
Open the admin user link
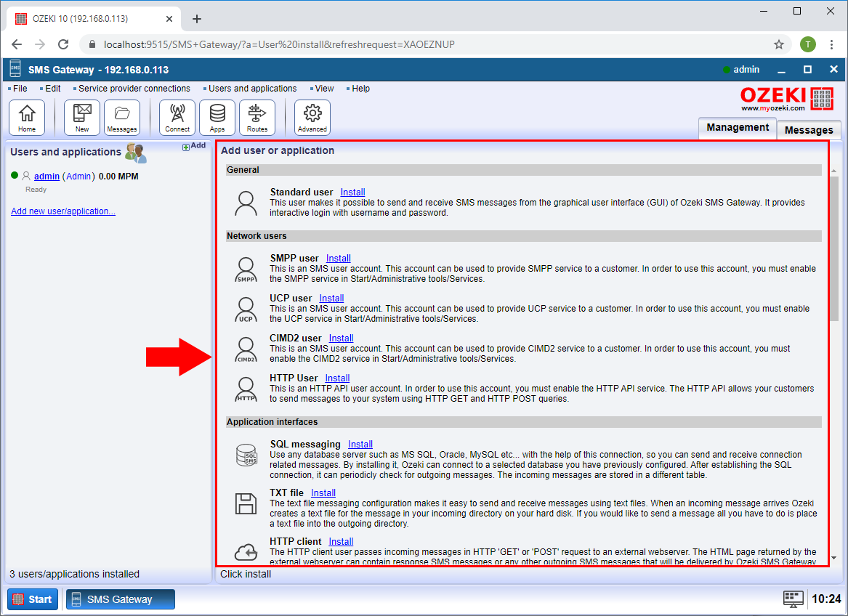[x=47, y=177]
